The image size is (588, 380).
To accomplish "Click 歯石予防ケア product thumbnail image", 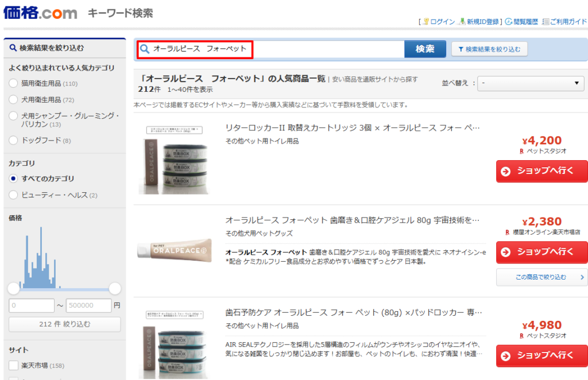I will click(x=174, y=344).
